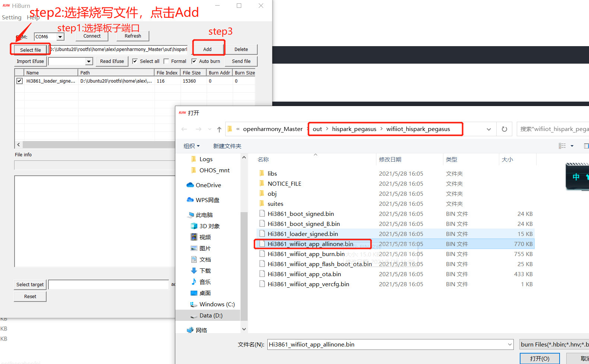589x364 pixels.
Task: Open the Setting menu in HiBurn
Action: [x=12, y=17]
